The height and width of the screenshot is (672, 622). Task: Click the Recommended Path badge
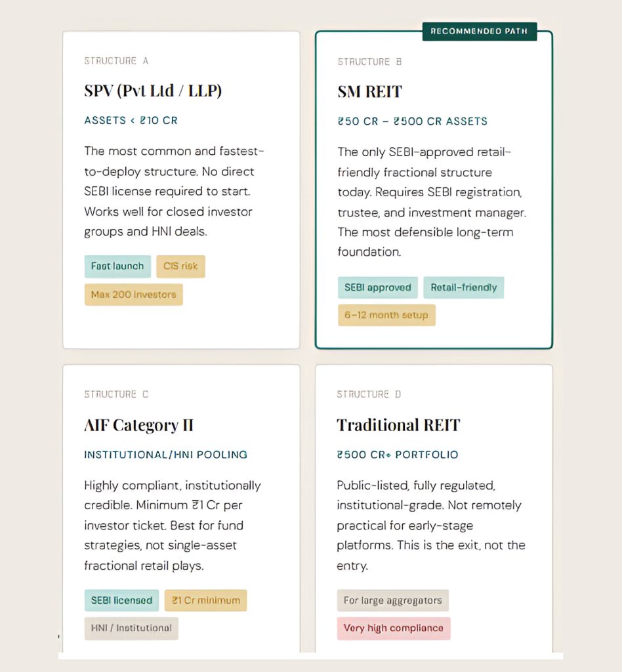[480, 31]
